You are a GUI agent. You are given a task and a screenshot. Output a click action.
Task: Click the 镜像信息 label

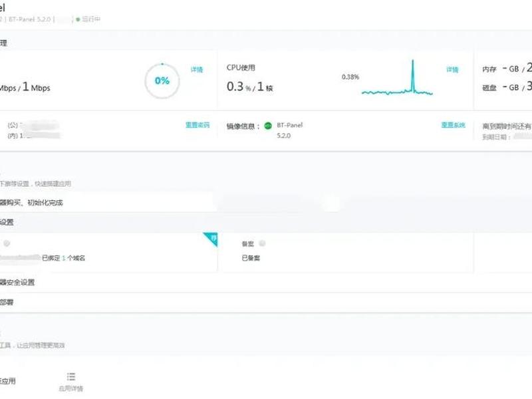click(243, 126)
